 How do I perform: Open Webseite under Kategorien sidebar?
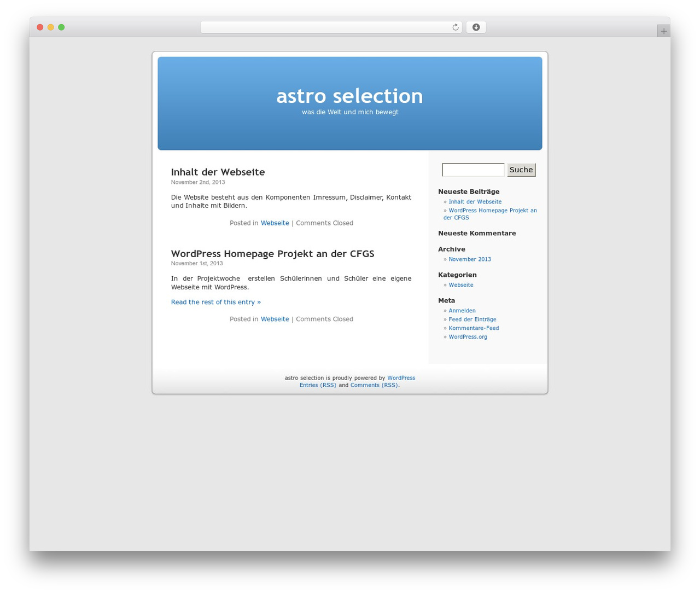[x=461, y=285]
